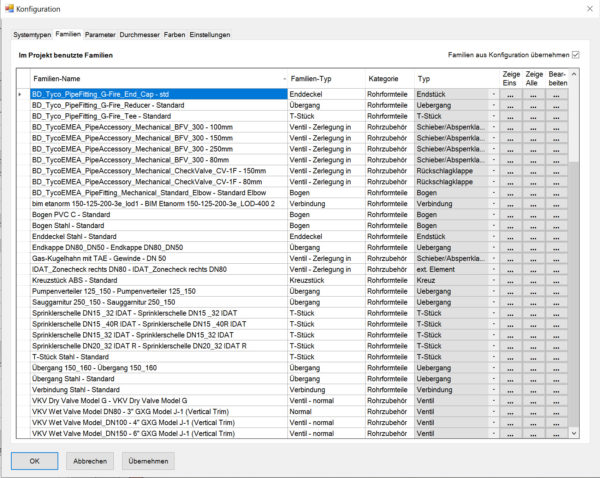Click the OK button

[x=34, y=461]
